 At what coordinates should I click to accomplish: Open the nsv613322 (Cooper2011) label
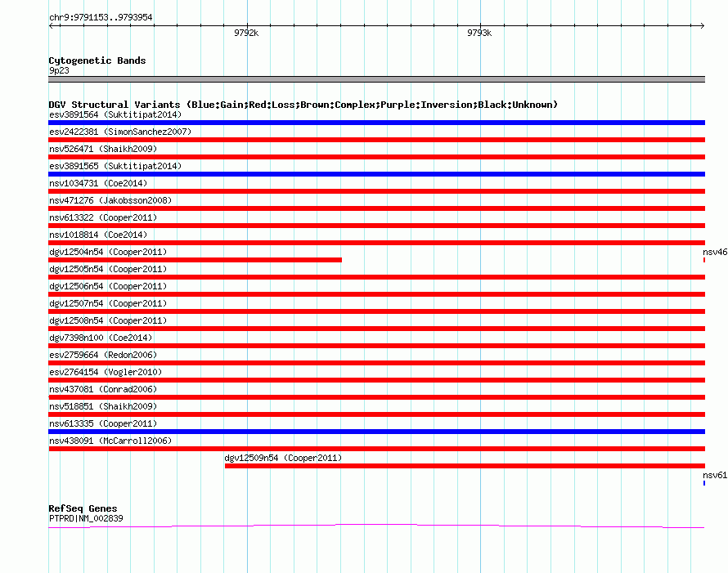[103, 217]
